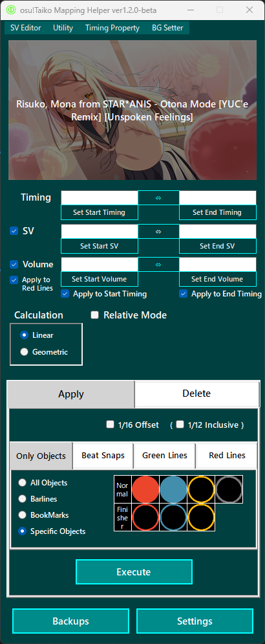Open the Backups window
Viewport: 265px width, 644px height.
click(70, 621)
